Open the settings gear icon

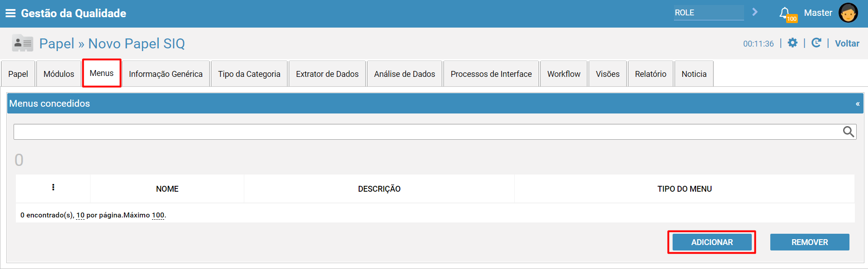792,43
